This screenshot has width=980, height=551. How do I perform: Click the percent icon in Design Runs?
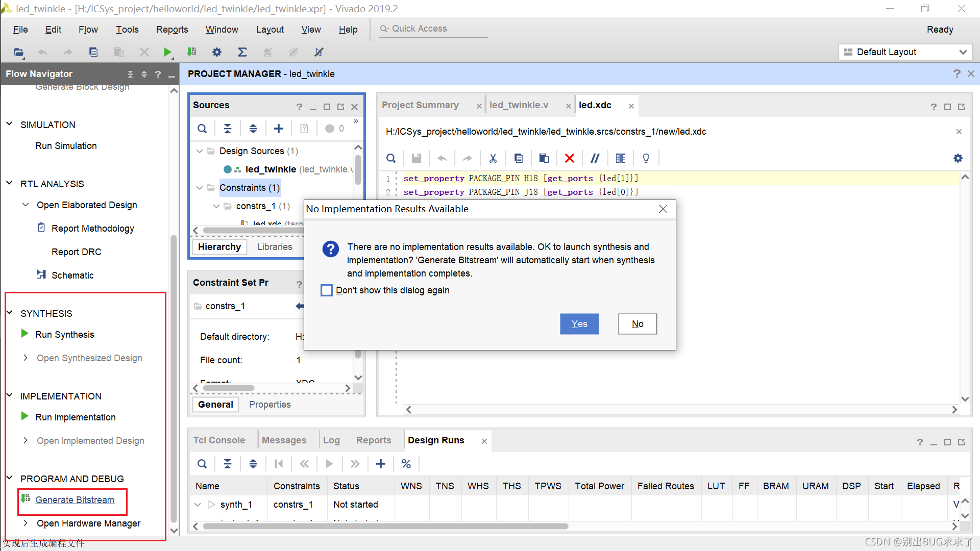tap(406, 464)
